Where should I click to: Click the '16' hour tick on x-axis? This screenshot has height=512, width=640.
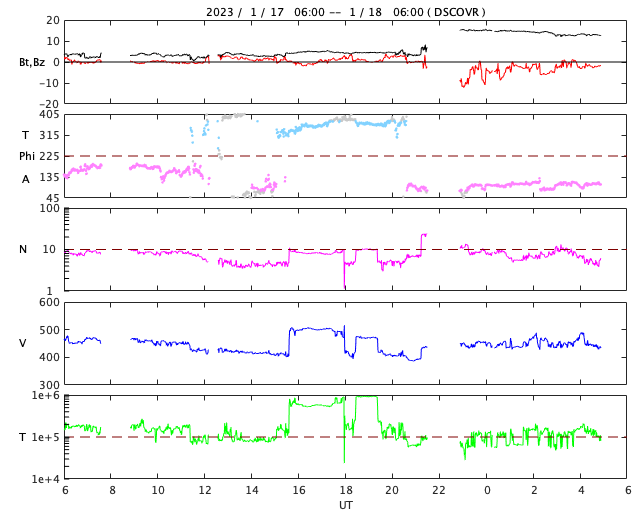point(299,490)
